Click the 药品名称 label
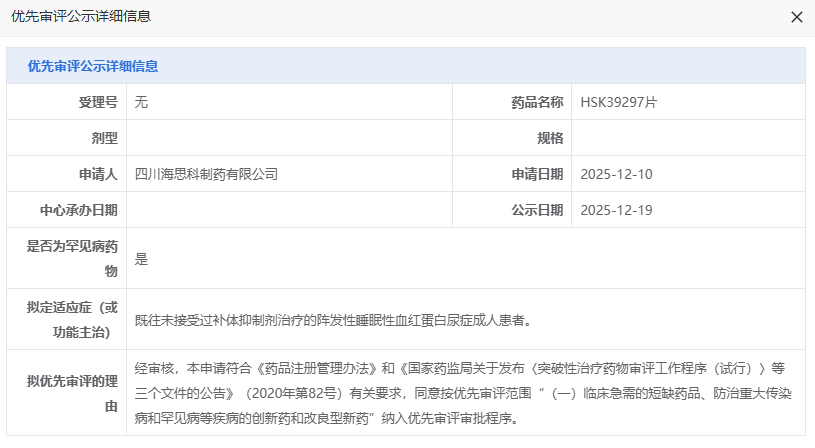The image size is (815, 448). click(537, 102)
